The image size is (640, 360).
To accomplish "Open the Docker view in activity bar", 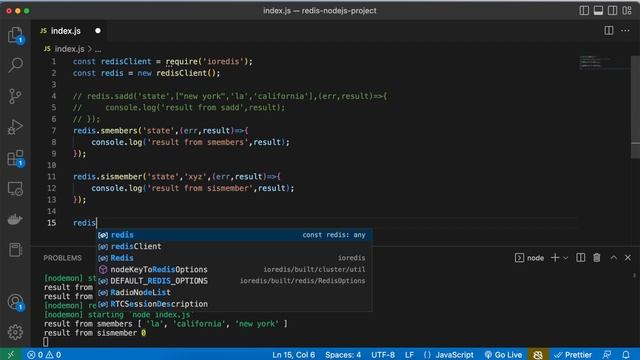I will 15,220.
